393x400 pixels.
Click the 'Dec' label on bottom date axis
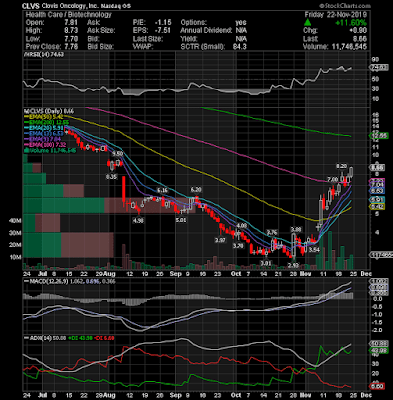(x=366, y=395)
